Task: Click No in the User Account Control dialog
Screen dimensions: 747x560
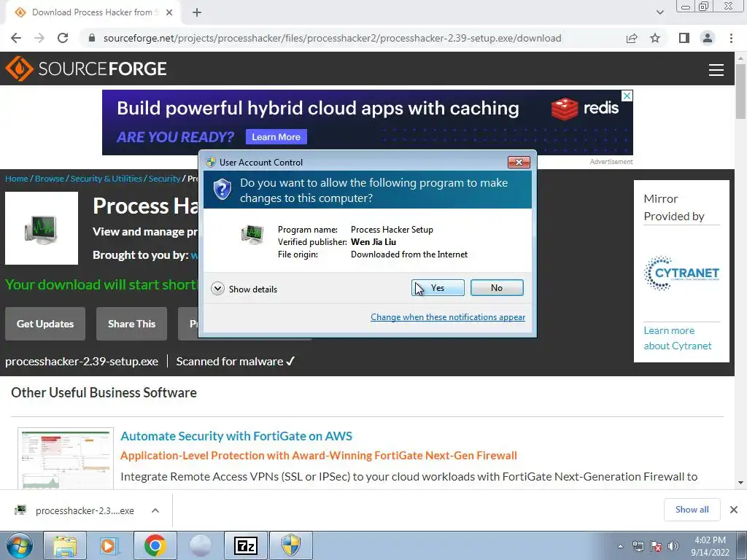Action: tap(496, 287)
